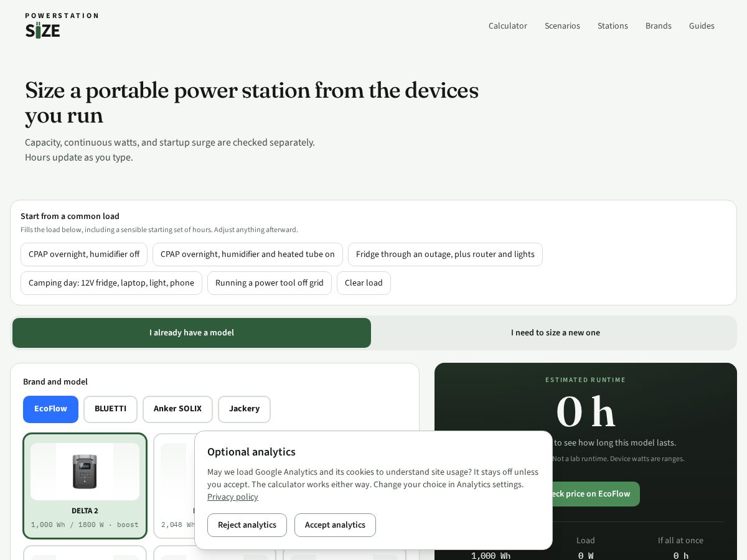Select Camping day 12V fridge preset
The height and width of the screenshot is (560, 747).
(x=111, y=283)
